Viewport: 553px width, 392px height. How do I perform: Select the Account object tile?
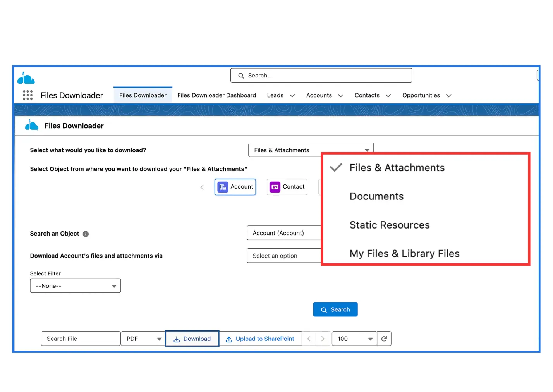point(235,187)
